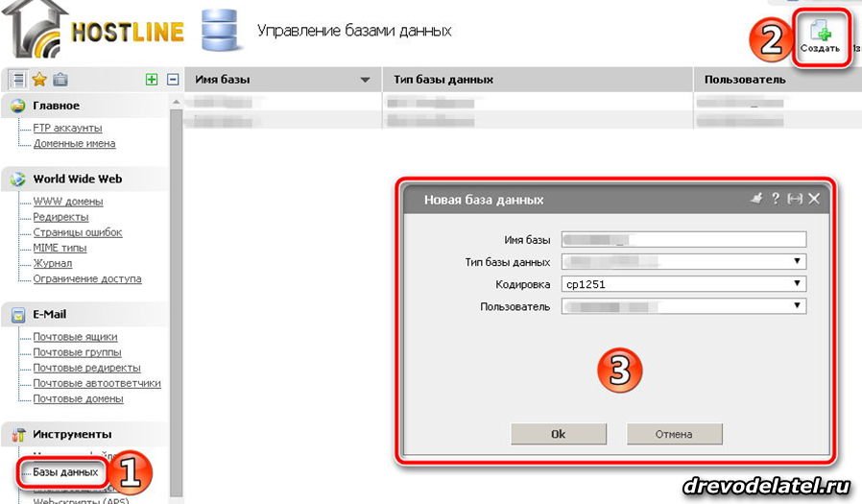Open the FTP аккаунты link
862x504 pixels.
coord(67,128)
